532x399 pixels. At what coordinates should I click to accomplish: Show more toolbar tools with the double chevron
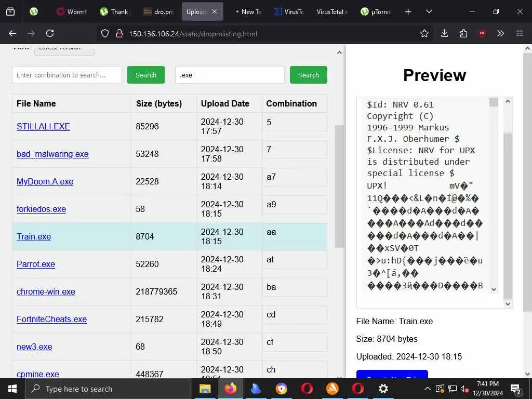[500, 33]
